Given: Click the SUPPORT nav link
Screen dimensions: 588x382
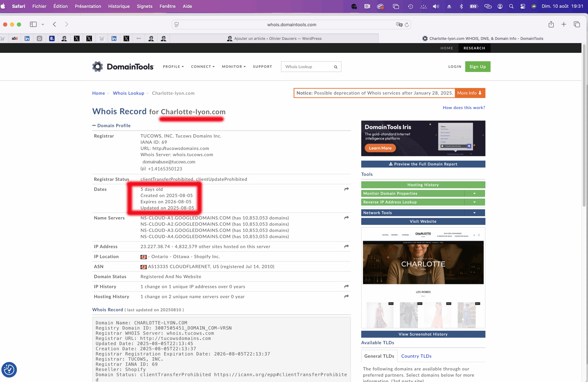Looking at the screenshot, I should click(x=262, y=66).
